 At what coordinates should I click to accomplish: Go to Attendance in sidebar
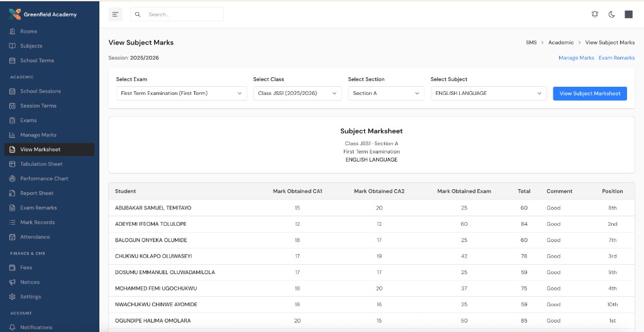tap(49, 236)
